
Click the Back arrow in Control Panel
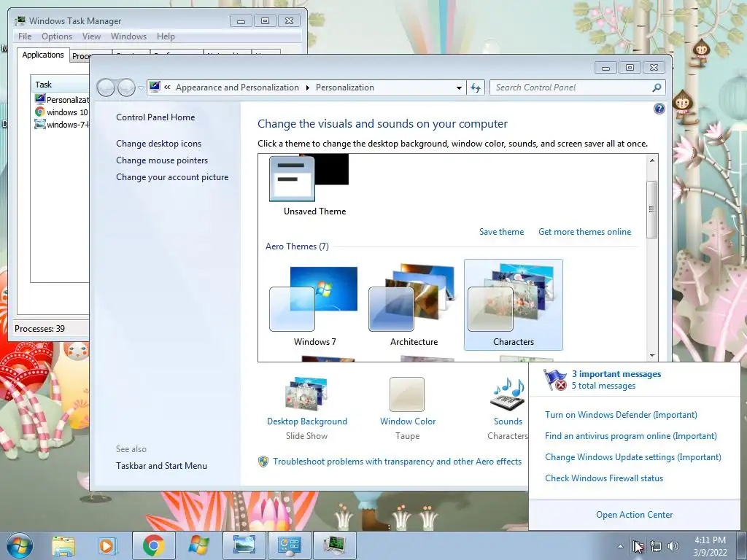tap(106, 87)
